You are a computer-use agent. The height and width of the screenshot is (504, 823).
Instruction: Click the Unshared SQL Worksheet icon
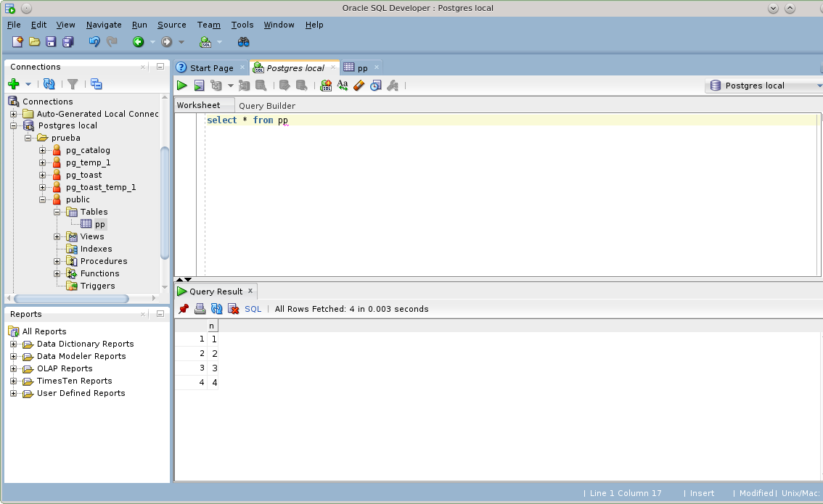tap(326, 86)
